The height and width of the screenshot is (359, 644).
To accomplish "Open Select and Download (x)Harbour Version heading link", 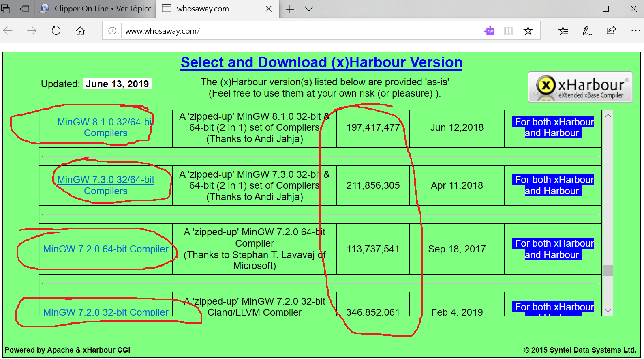I will coord(321,62).
